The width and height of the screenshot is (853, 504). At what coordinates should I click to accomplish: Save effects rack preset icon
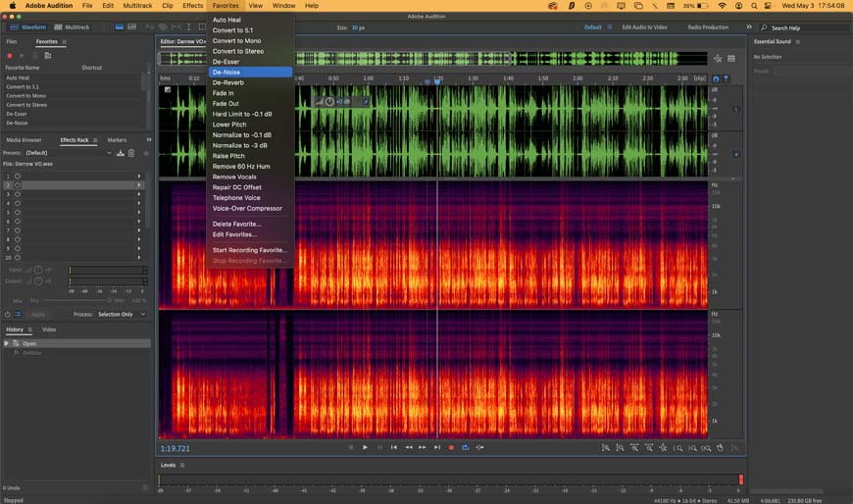(x=121, y=153)
